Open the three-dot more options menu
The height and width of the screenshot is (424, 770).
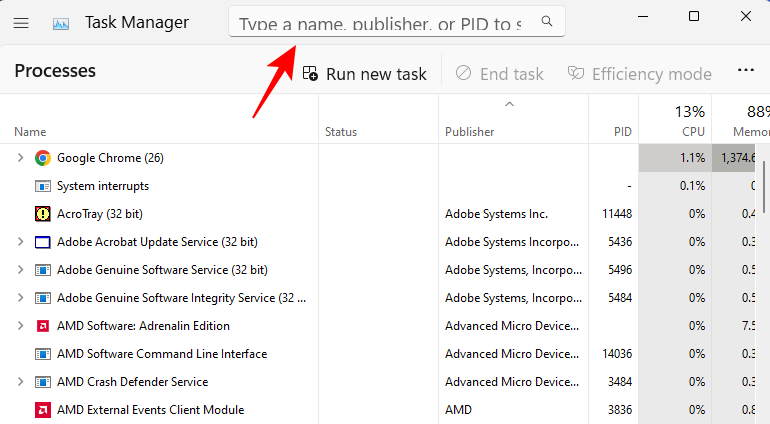pyautogui.click(x=745, y=72)
